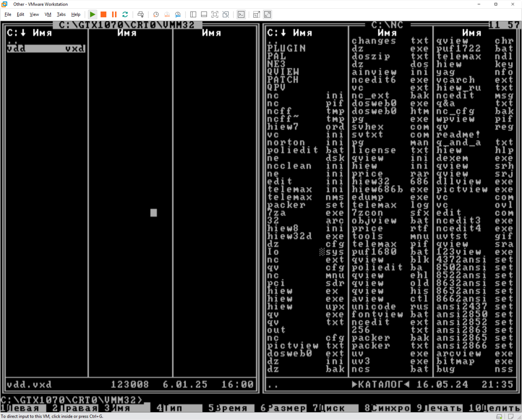Click the stretch guest display icon
Screen dimensions: 522x420
256,14
